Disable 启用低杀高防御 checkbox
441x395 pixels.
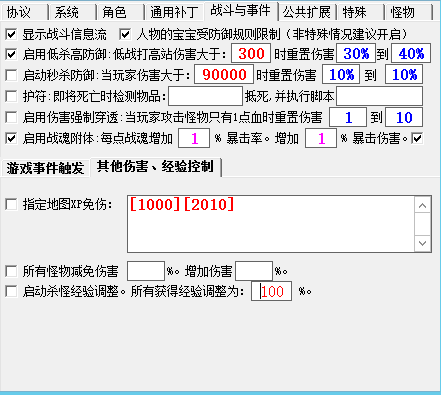click(11, 54)
